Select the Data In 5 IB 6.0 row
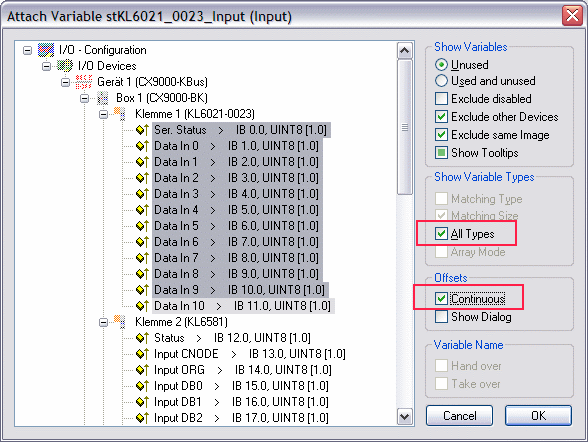This screenshot has width=588, height=442. pos(237,226)
